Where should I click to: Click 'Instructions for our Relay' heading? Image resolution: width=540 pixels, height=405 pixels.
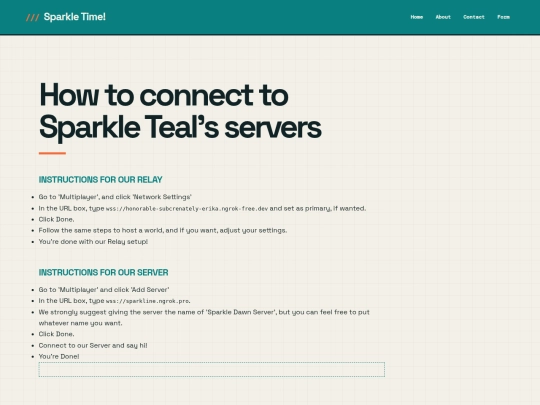[x=100, y=180]
